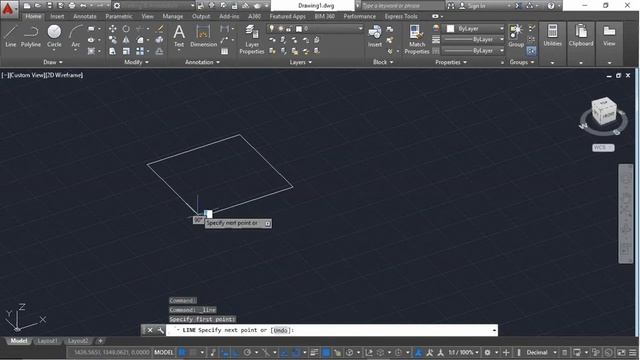Switch to the Annotate ribbon tab

[84, 16]
